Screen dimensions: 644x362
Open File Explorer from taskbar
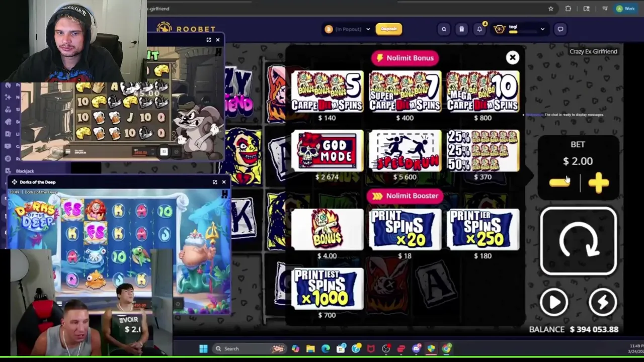point(310,348)
